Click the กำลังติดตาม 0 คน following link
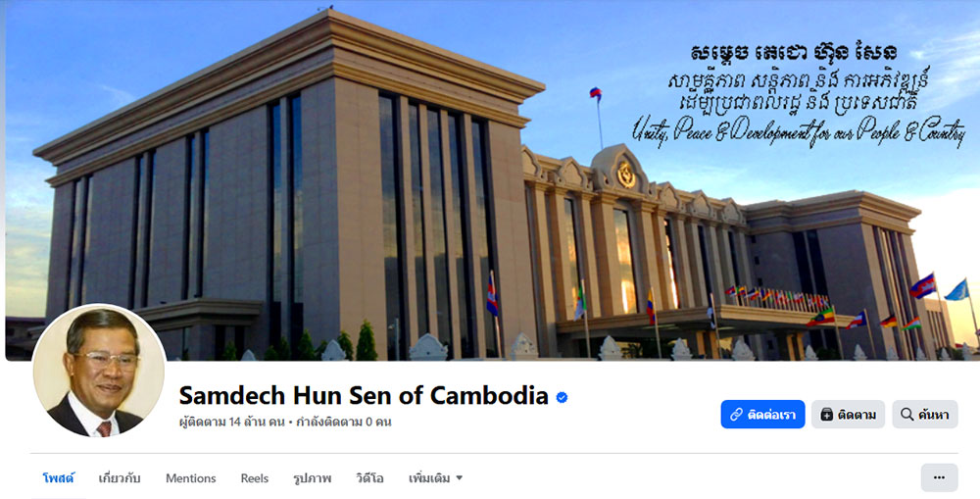This screenshot has height=499, width=980. (344, 423)
